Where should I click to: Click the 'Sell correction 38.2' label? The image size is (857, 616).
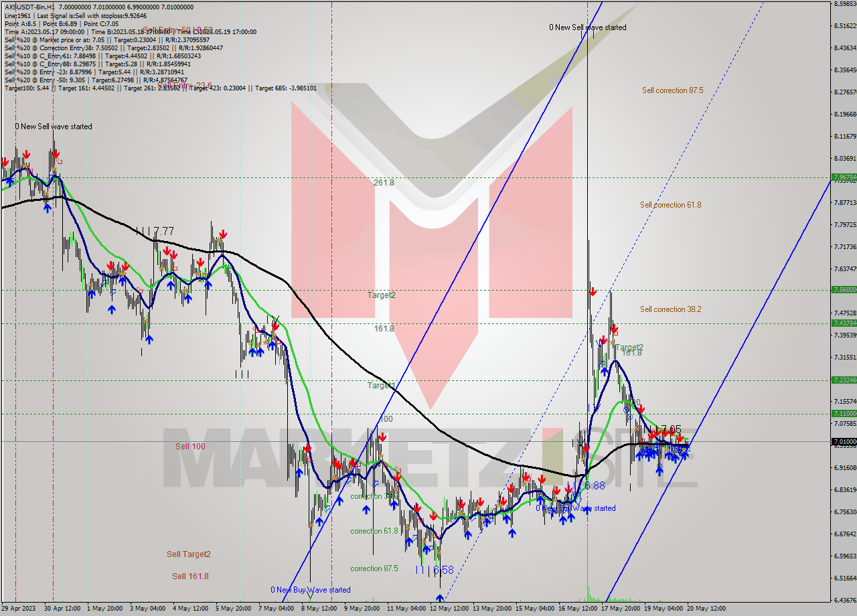[x=671, y=309]
